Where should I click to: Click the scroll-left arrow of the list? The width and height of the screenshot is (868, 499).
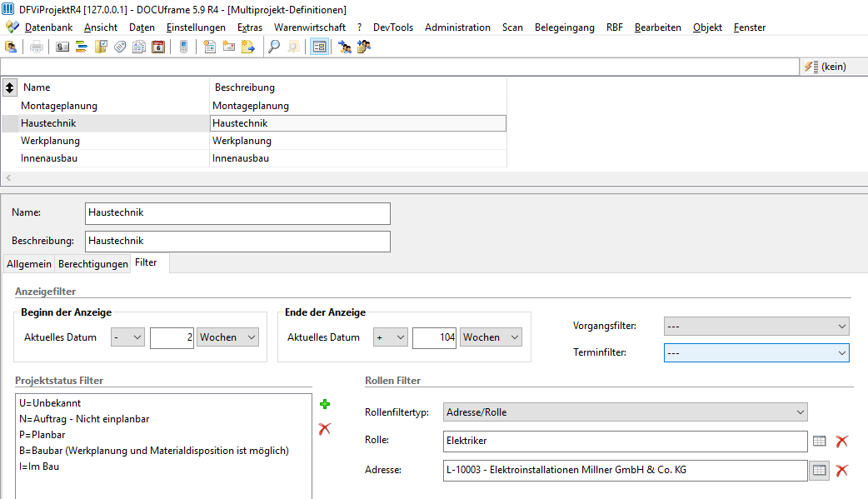coord(8,177)
